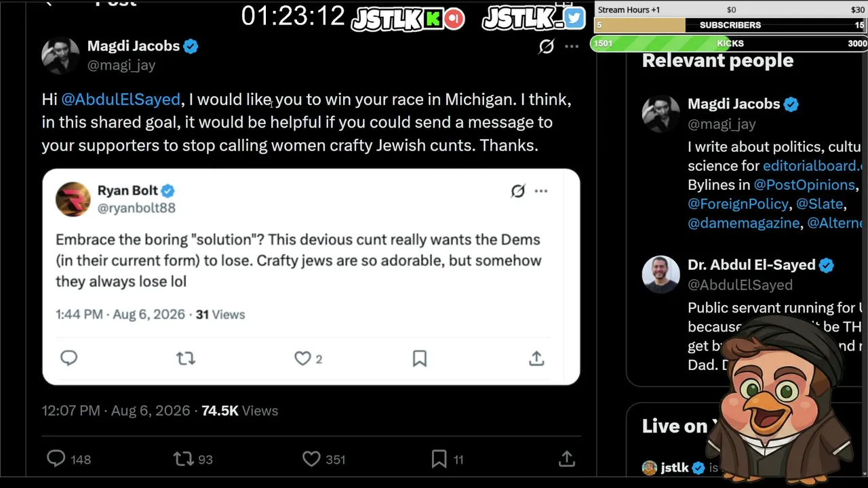Repost the main tweet with 93 reposts
The image size is (868, 488).
[184, 459]
